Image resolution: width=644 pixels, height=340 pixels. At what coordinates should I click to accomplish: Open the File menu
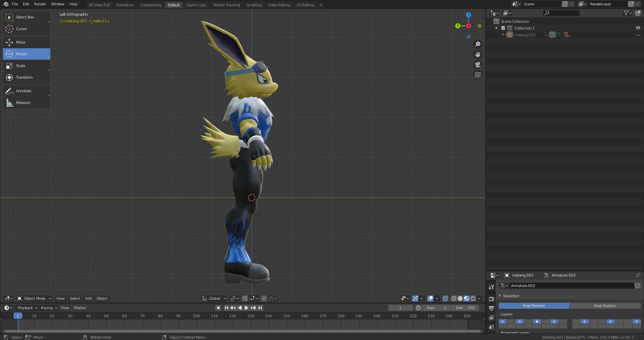15,4
